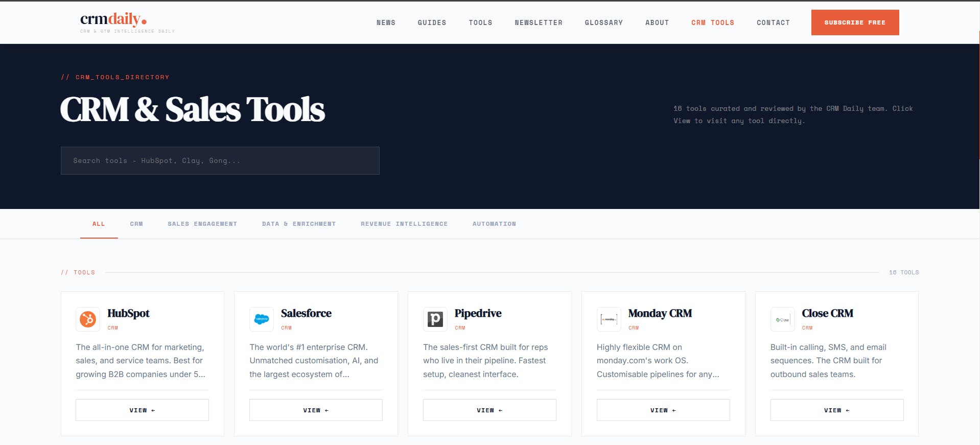Click View on the Salesforce card
980x445 pixels.
coord(316,410)
